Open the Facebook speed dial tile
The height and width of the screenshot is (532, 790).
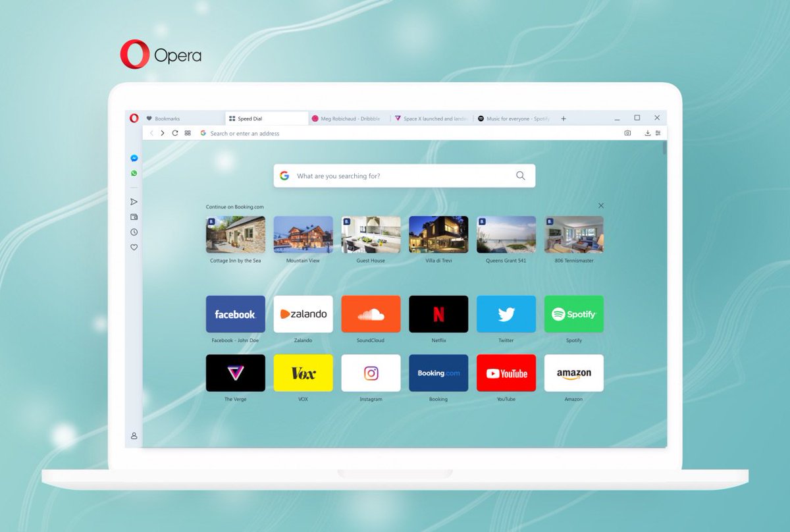[236, 314]
